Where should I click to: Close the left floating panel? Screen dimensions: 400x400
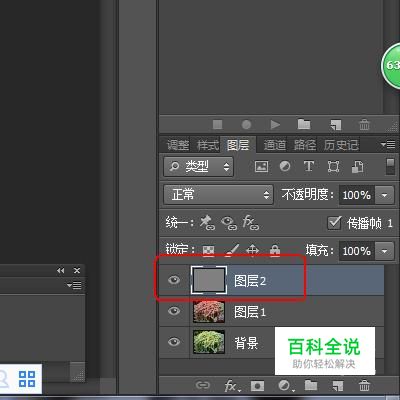(x=77, y=271)
